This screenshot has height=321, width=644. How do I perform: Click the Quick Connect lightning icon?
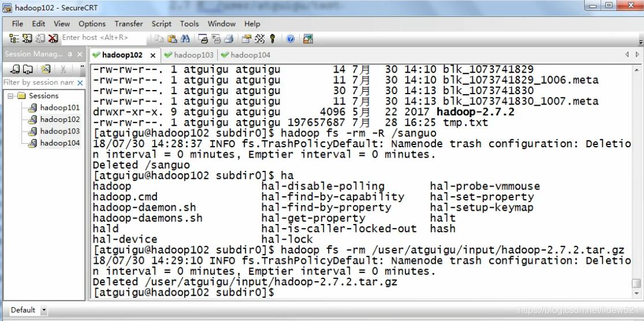point(27,39)
